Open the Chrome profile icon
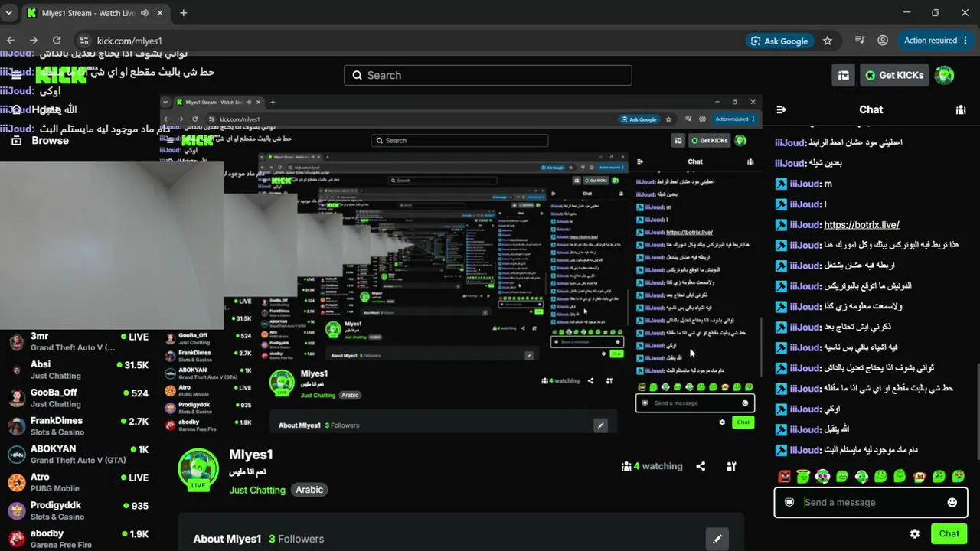980x551 pixels. tap(883, 41)
